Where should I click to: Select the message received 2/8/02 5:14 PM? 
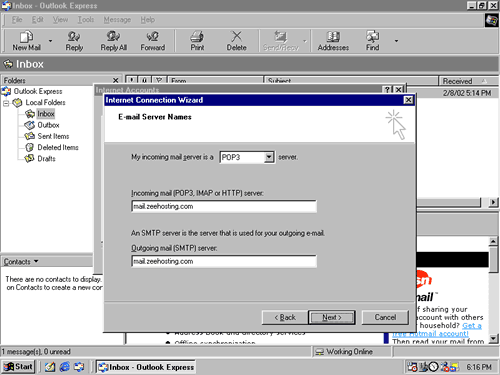click(467, 93)
